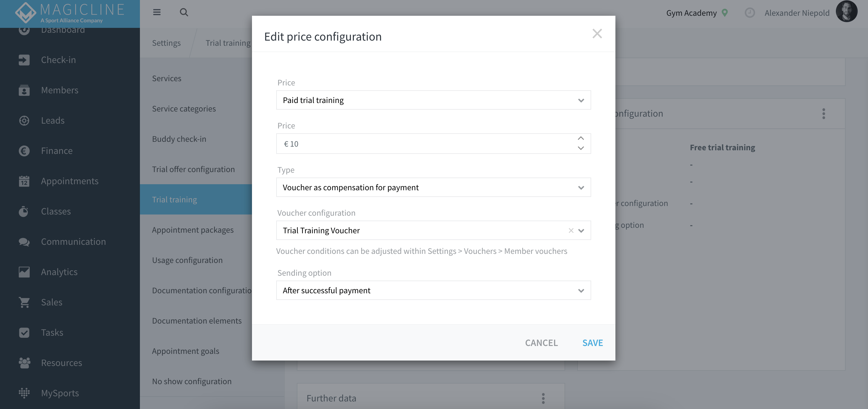868x409 pixels.
Task: Open the Type voucher compensation dropdown
Action: pyautogui.click(x=433, y=187)
